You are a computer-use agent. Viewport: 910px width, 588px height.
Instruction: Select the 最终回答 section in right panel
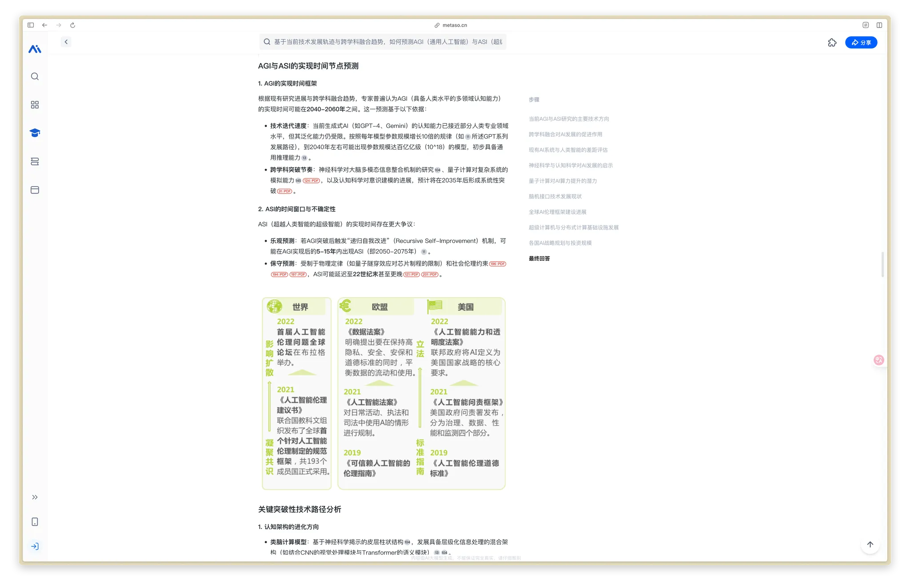tap(539, 258)
